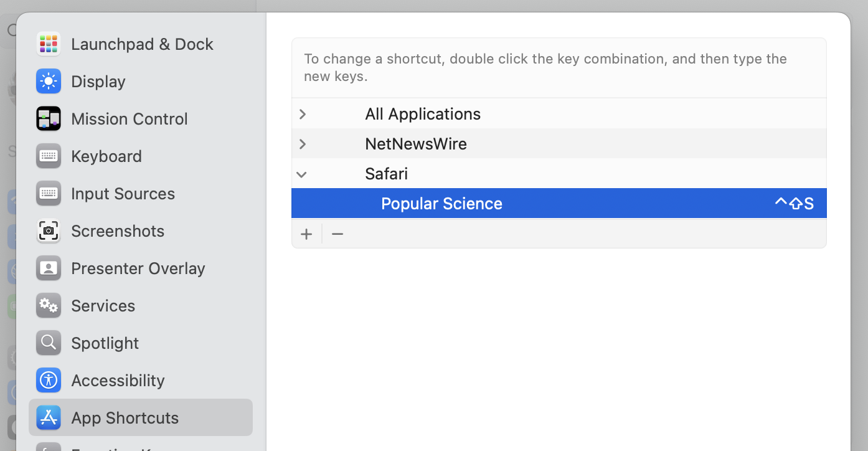The width and height of the screenshot is (868, 451).
Task: Expand the All Applications group
Action: click(303, 114)
